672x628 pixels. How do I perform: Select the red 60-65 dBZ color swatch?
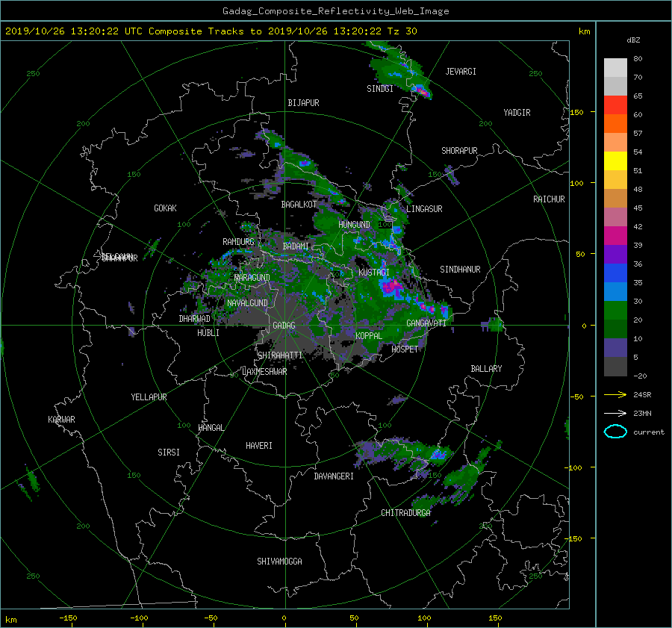[x=615, y=105]
